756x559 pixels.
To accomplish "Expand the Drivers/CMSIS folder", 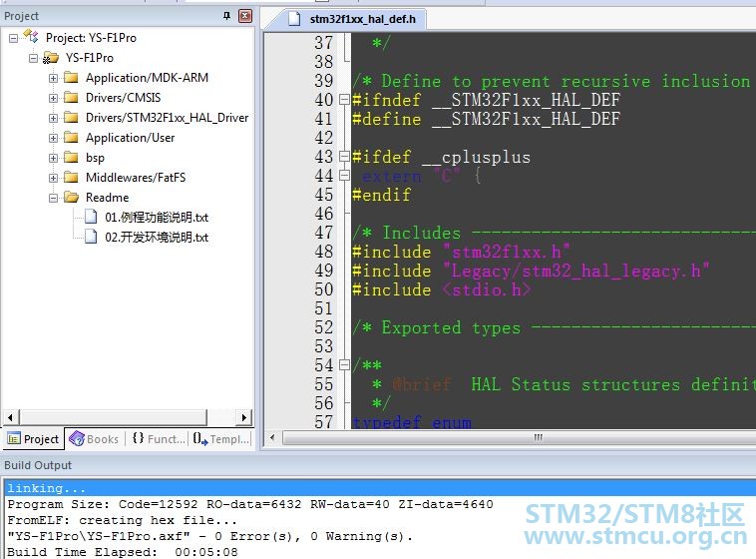I will pos(53,98).
